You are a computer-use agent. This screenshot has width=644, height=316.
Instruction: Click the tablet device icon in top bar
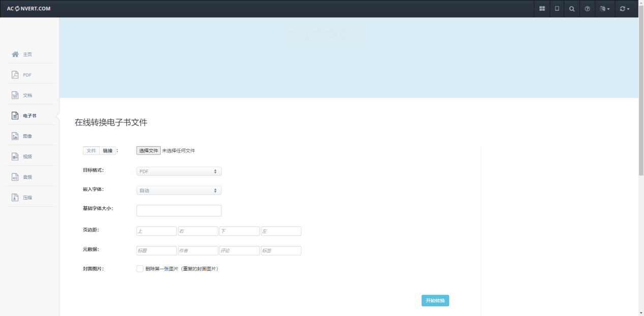point(557,9)
